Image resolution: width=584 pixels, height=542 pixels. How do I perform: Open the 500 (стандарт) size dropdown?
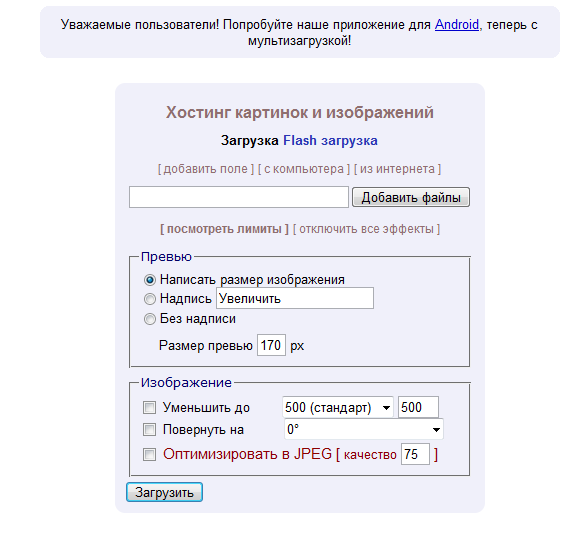pyautogui.click(x=338, y=407)
